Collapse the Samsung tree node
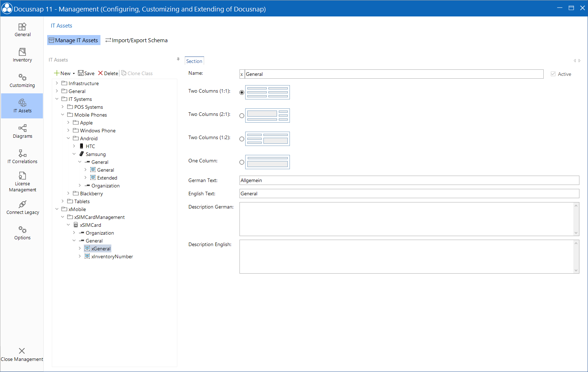 point(74,154)
